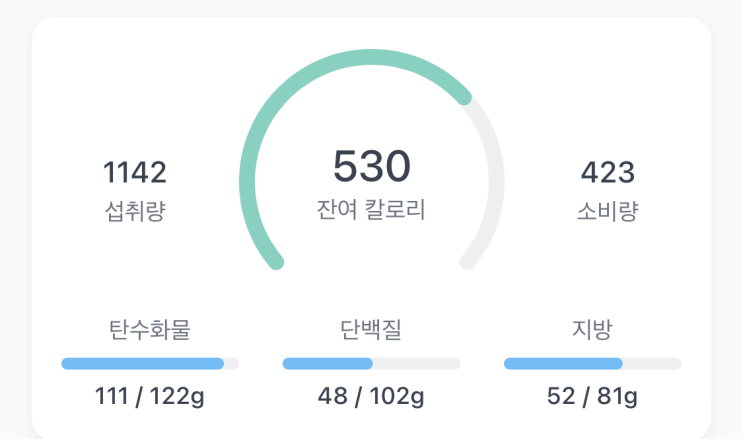Tap the 423 burned calories number

coord(608,173)
